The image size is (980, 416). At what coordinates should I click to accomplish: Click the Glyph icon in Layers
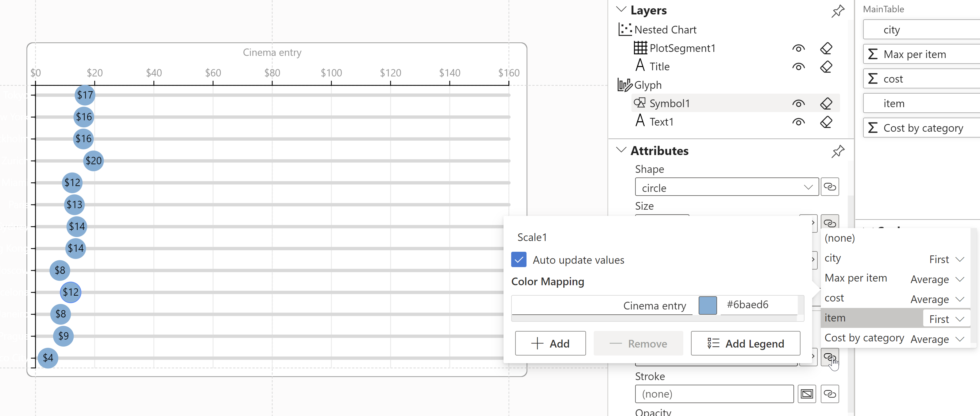coord(625,84)
